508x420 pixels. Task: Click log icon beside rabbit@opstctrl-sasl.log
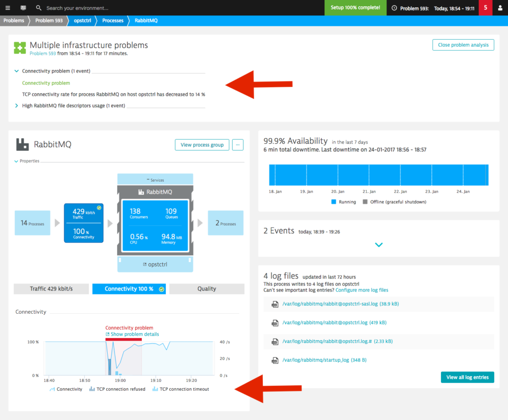275,304
